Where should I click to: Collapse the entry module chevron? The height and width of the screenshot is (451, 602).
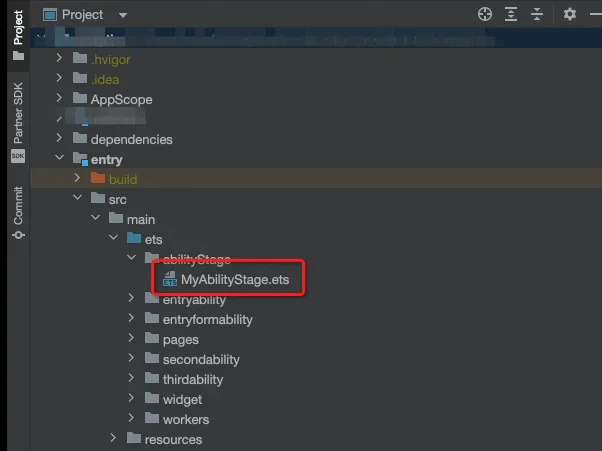point(60,157)
